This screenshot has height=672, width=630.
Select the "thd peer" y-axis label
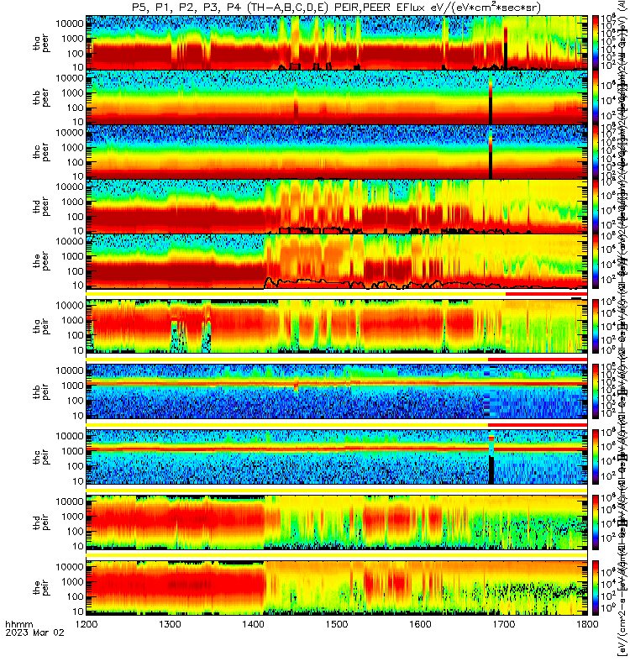click(41, 207)
